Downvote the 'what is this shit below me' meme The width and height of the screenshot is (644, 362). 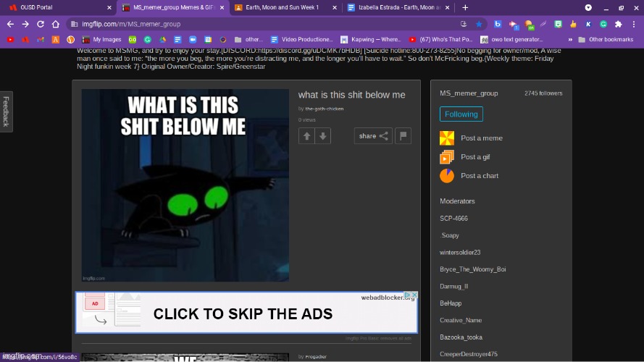(x=323, y=136)
